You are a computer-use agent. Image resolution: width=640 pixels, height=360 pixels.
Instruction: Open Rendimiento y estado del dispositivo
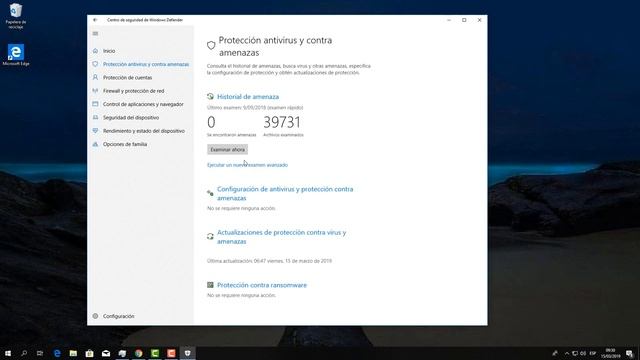click(144, 131)
